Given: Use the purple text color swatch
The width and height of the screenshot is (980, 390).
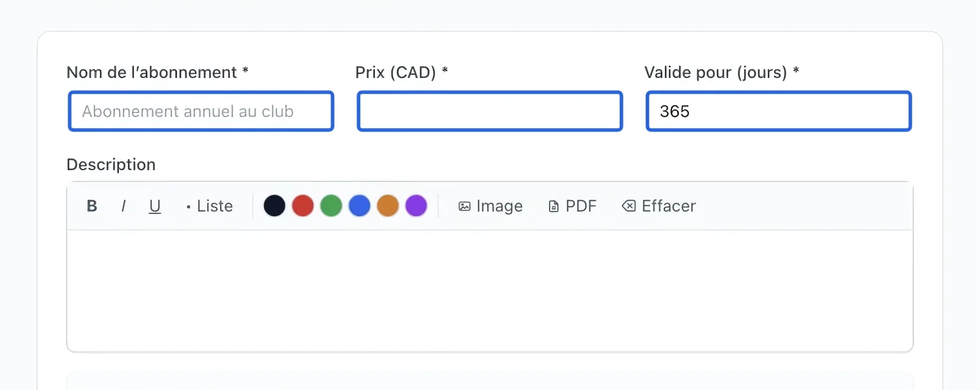Looking at the screenshot, I should 416,206.
